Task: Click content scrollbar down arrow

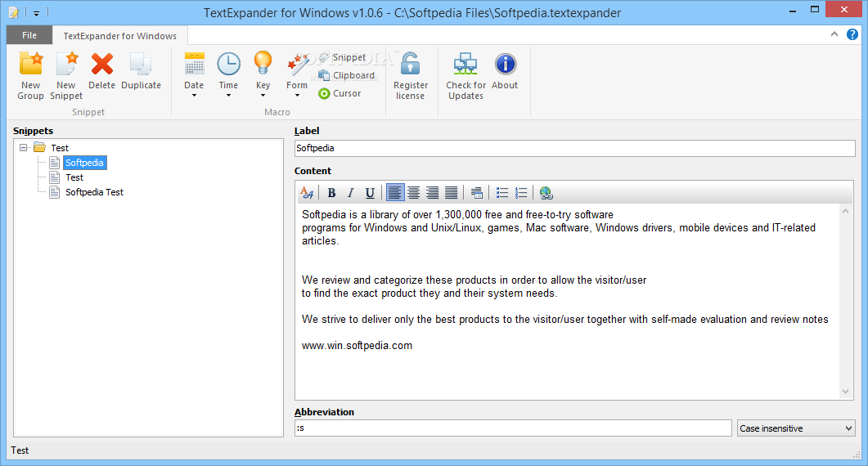Action: (x=845, y=392)
